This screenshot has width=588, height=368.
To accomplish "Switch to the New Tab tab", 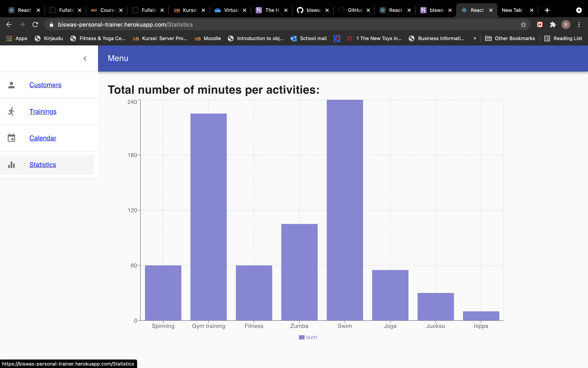I will tap(512, 10).
